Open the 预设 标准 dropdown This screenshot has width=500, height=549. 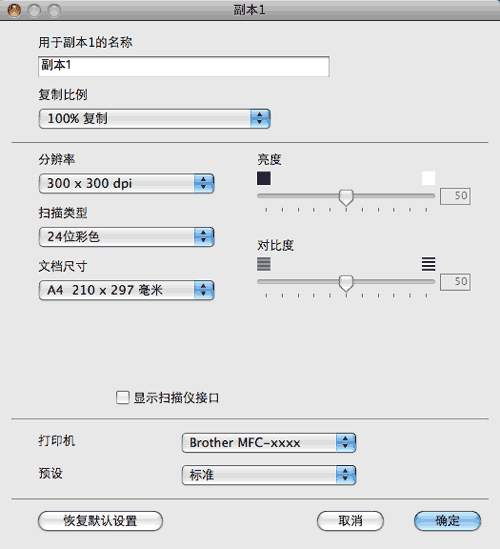[x=269, y=475]
